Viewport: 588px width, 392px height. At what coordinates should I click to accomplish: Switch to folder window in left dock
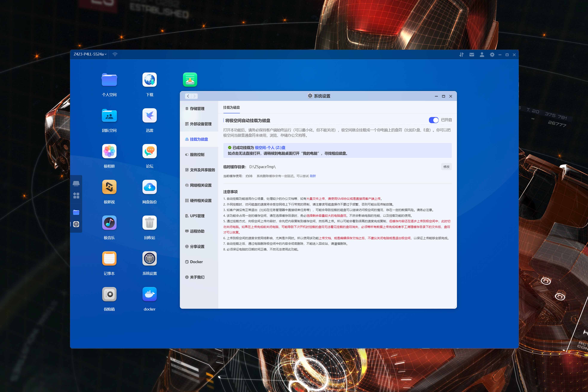[x=76, y=212]
